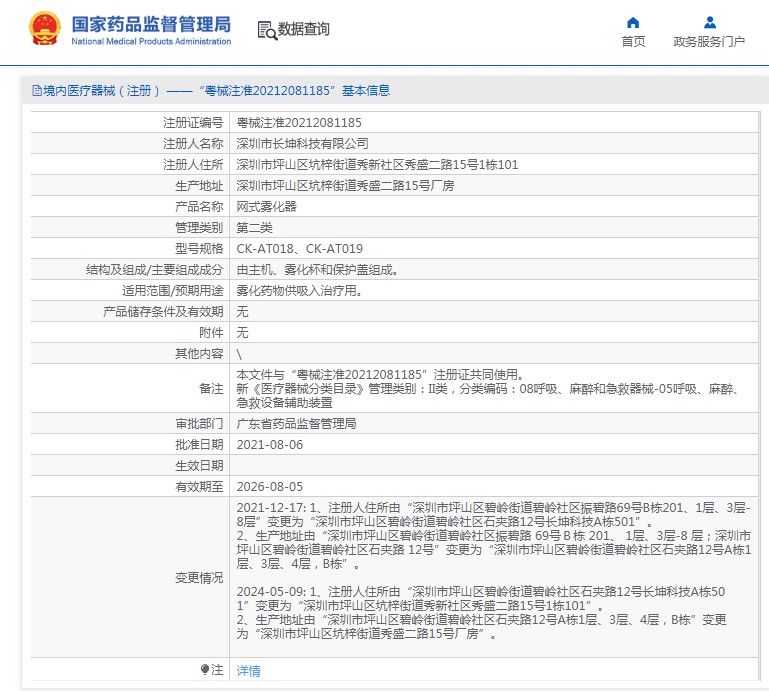
Task: Click the National Medical Products Administration subtitle
Action: point(151,42)
